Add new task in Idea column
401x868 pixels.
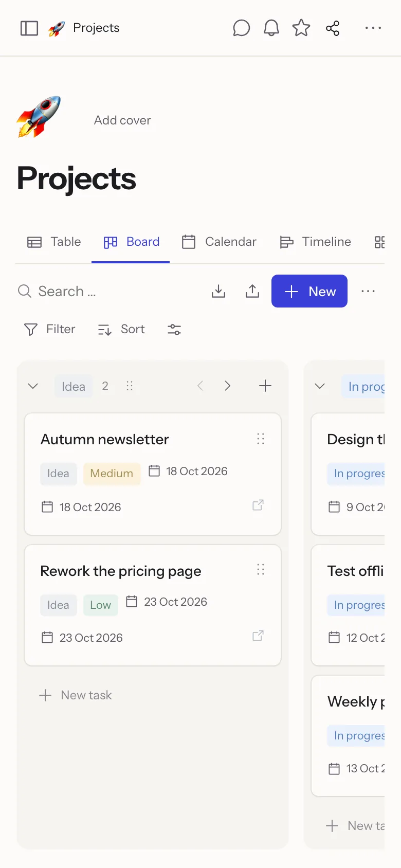tap(76, 695)
